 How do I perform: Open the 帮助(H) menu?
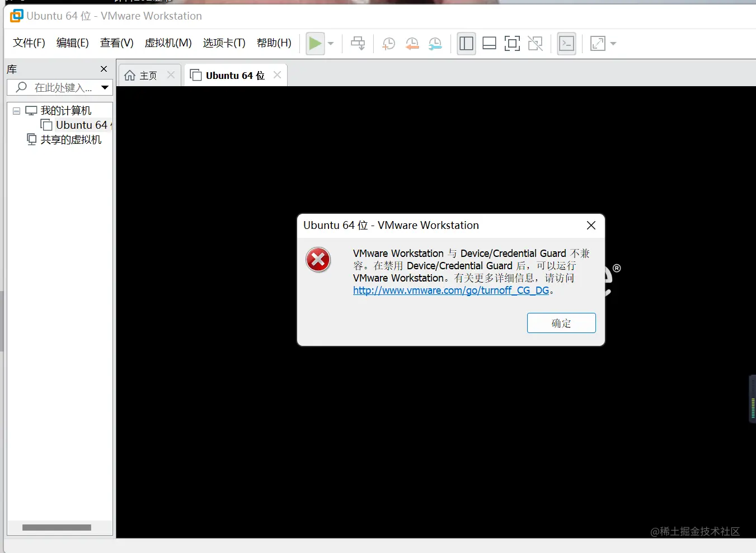click(274, 43)
